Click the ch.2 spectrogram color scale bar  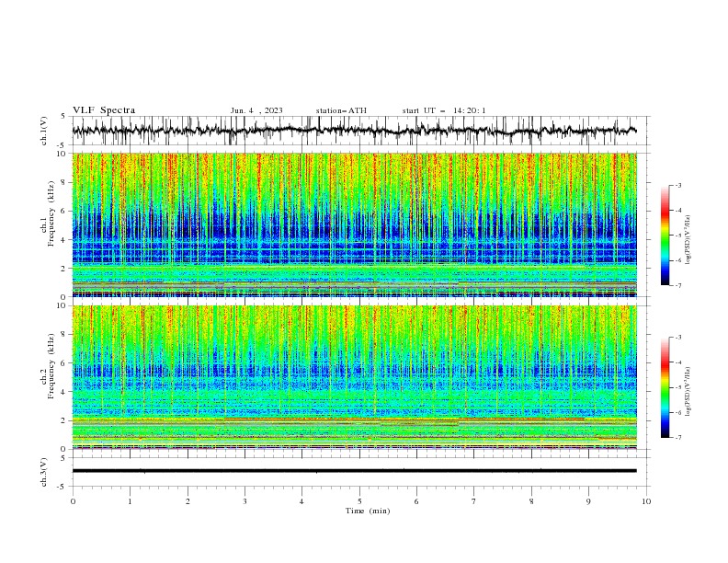pyautogui.click(x=665, y=387)
